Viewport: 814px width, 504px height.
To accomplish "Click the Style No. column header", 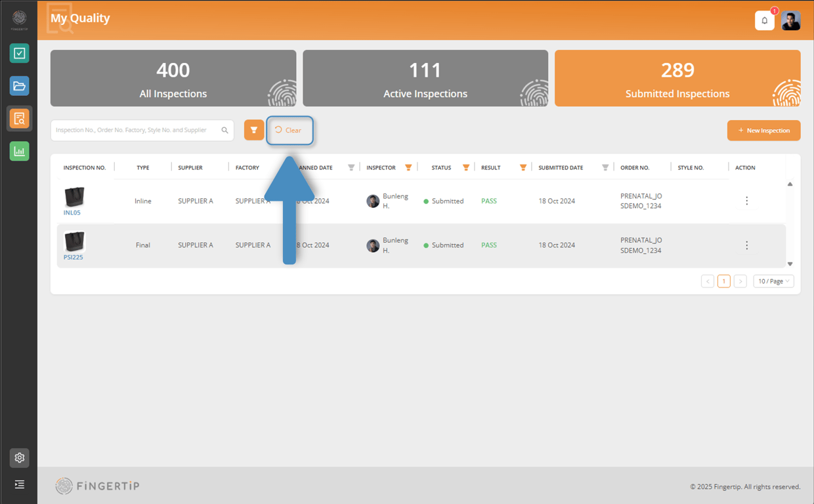I will pyautogui.click(x=691, y=167).
